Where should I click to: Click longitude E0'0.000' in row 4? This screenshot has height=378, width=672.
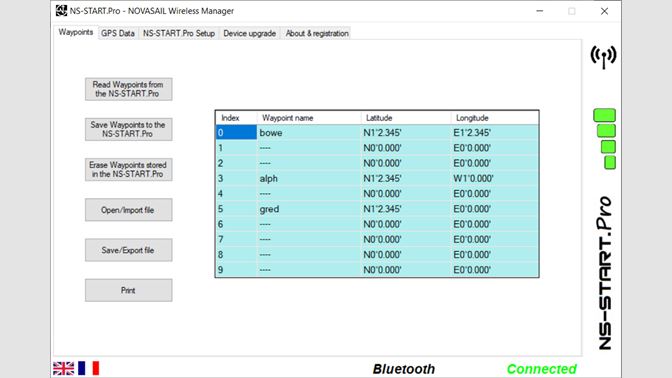tap(495, 194)
